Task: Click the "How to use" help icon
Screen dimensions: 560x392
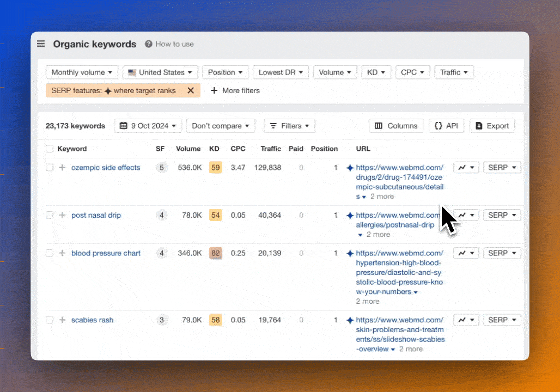Action: tap(148, 44)
